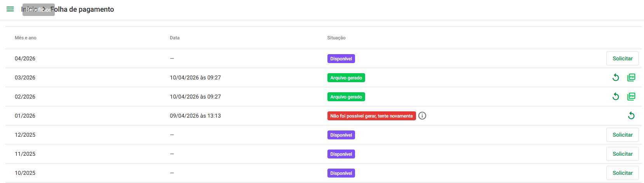Download the PDF for 02/2026
The width and height of the screenshot is (644, 183).
[x=631, y=97]
